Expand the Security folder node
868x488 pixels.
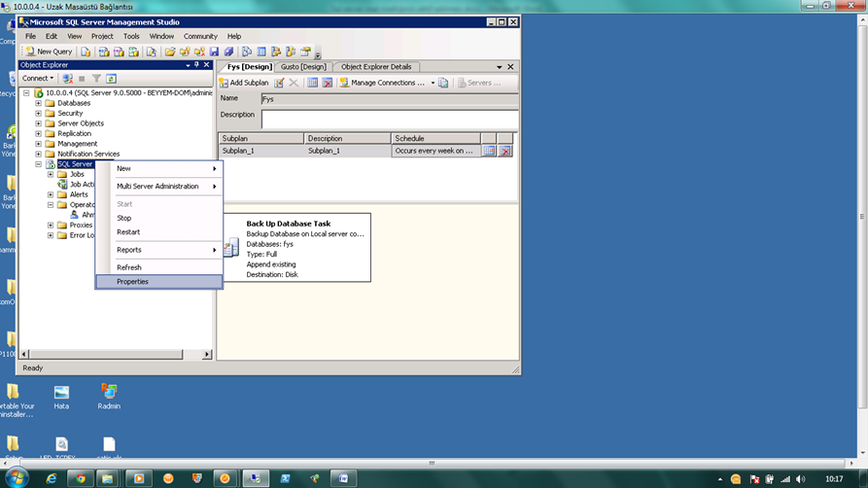pyautogui.click(x=38, y=113)
